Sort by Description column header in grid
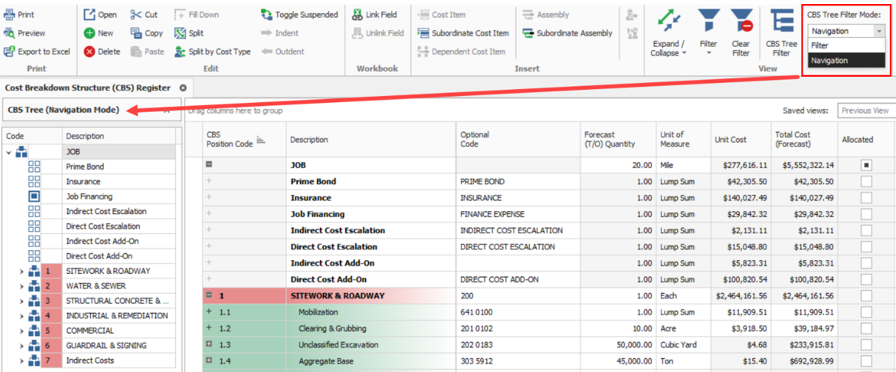 click(x=371, y=139)
